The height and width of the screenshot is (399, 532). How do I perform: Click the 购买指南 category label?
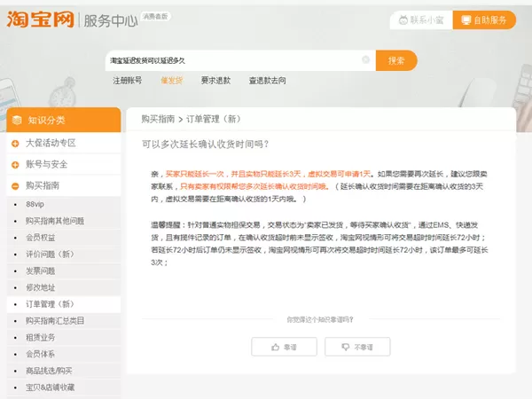tap(43, 185)
